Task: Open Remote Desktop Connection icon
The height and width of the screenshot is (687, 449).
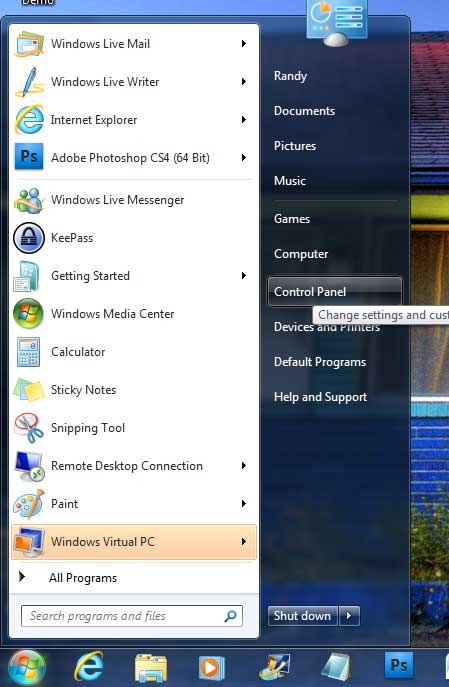Action: [x=29, y=466]
